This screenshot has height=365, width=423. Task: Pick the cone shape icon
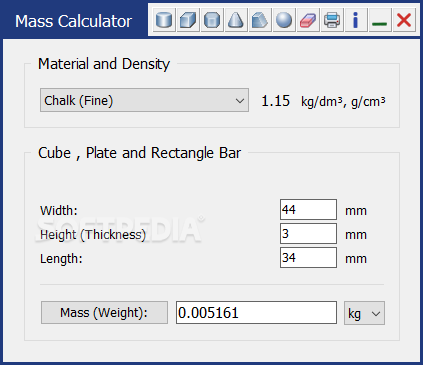[236, 20]
